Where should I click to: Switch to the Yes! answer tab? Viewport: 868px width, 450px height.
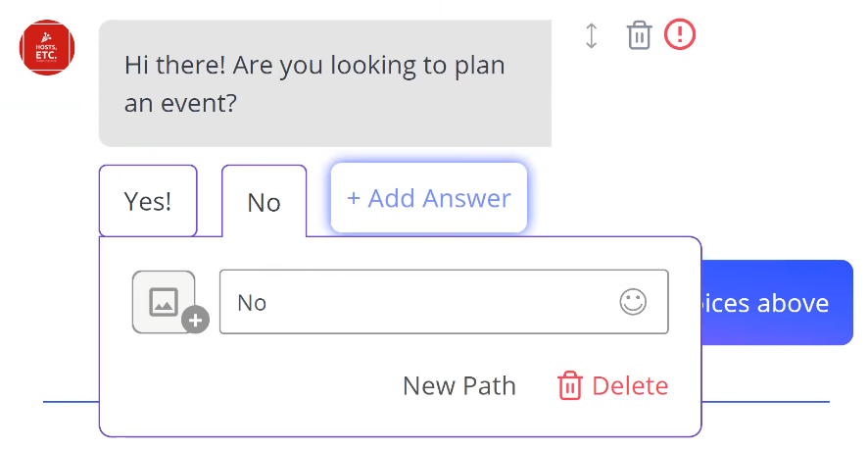[x=148, y=201]
